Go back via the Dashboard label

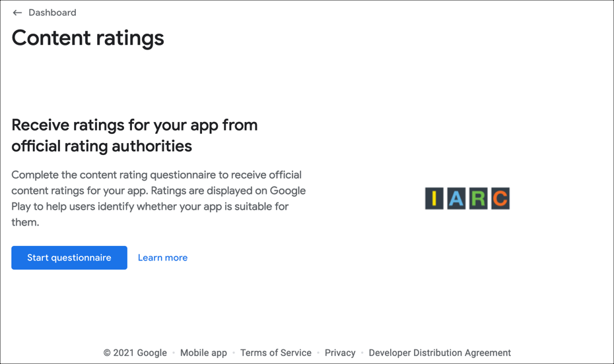coord(52,13)
